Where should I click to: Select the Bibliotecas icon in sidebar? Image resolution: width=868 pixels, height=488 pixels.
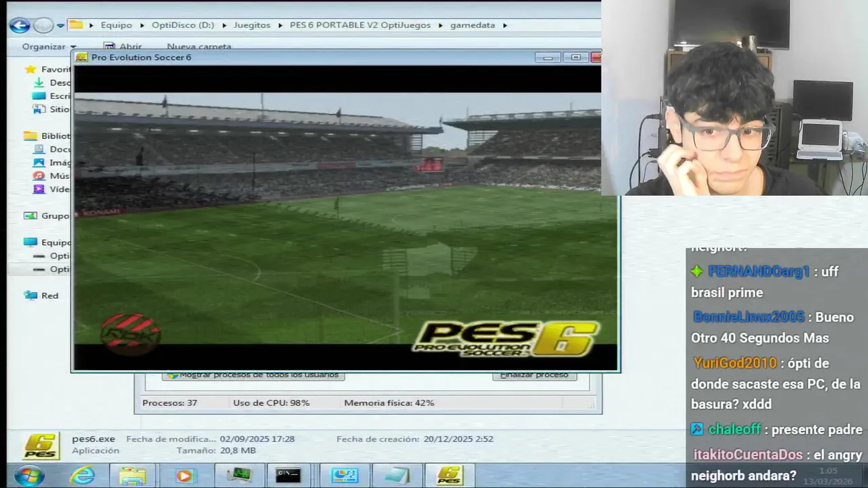click(30, 136)
